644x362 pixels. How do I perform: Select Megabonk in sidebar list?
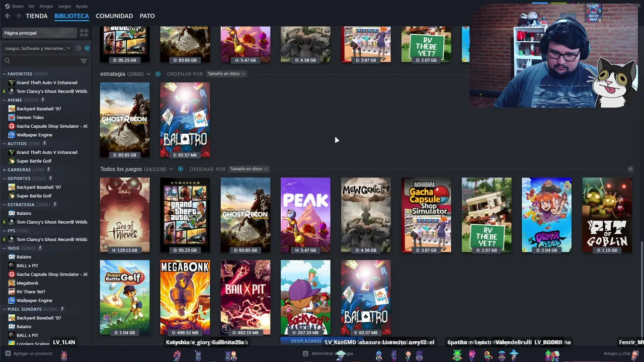(28, 283)
